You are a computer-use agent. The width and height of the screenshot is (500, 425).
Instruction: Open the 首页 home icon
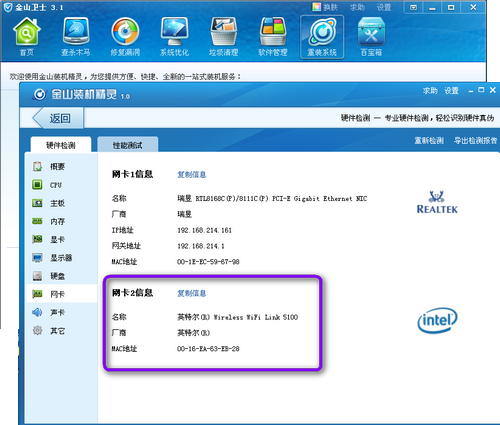click(x=27, y=37)
